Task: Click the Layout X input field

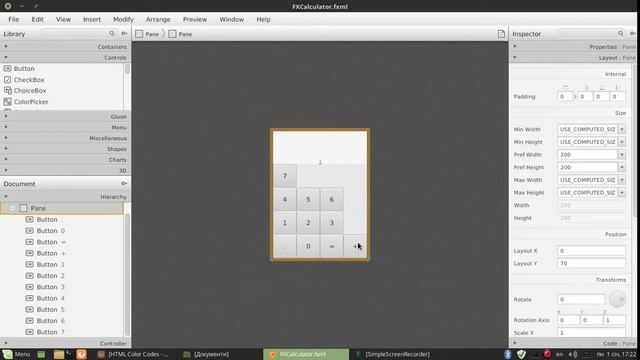Action: tap(591, 251)
